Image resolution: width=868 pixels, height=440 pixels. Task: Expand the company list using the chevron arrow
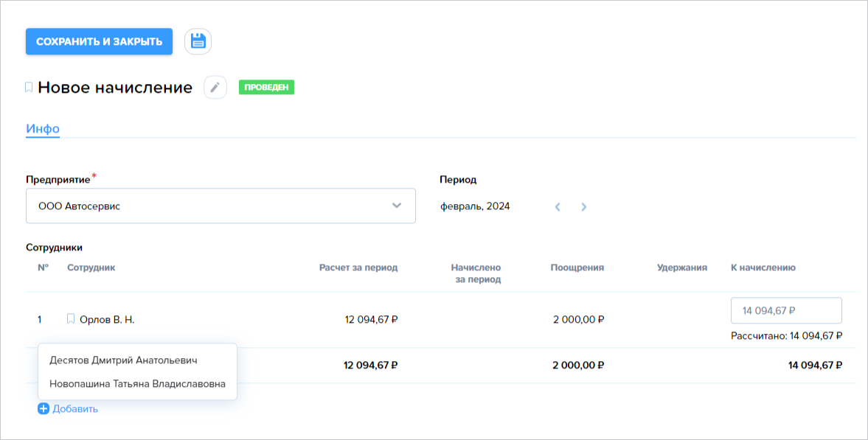pos(396,206)
